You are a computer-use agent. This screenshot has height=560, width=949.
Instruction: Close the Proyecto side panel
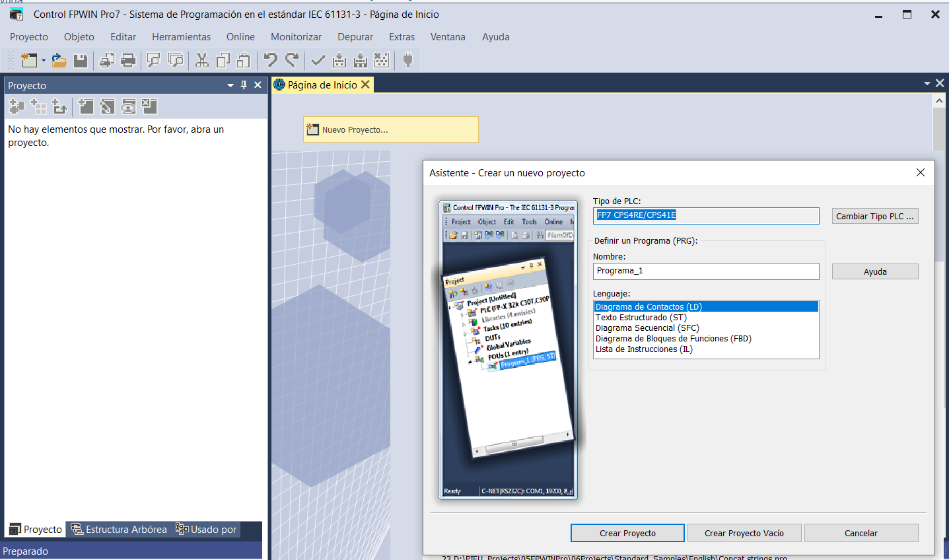click(258, 85)
